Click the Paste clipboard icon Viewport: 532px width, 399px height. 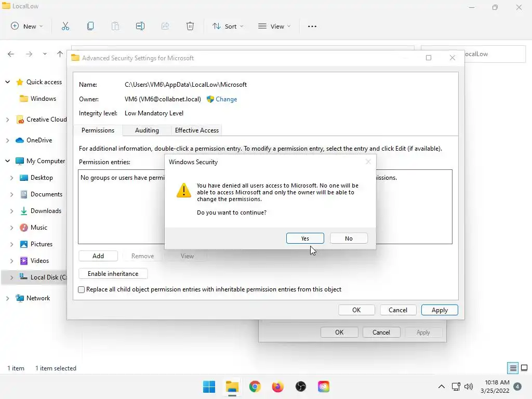tap(115, 26)
